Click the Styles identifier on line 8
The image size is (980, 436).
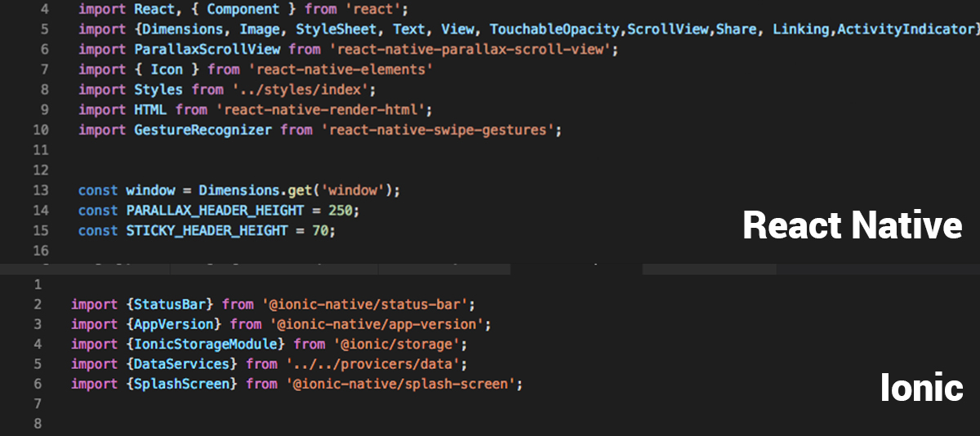[x=158, y=89]
